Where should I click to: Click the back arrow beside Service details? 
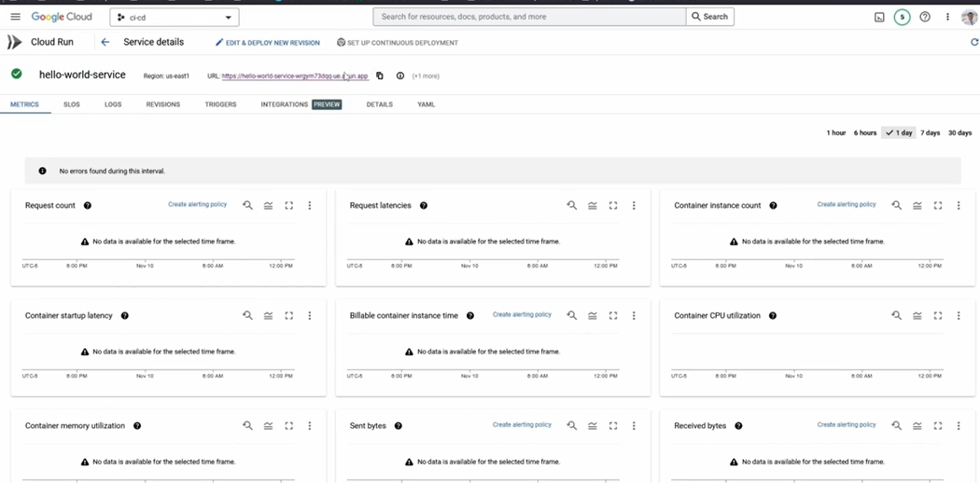click(x=105, y=42)
